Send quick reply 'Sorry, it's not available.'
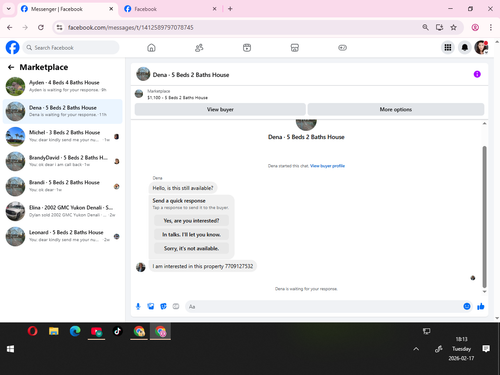The image size is (500, 375). [191, 248]
